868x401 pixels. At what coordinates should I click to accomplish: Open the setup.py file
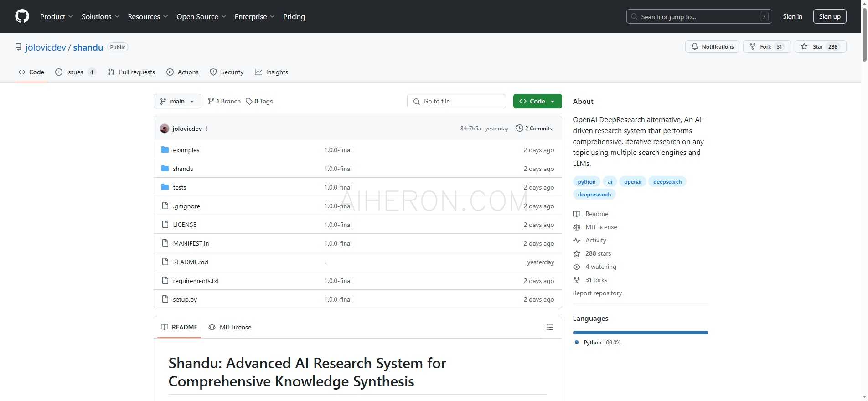[x=185, y=299]
